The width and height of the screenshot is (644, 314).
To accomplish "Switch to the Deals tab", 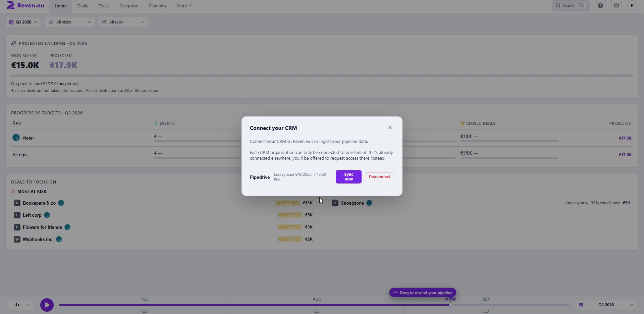I will (x=83, y=6).
